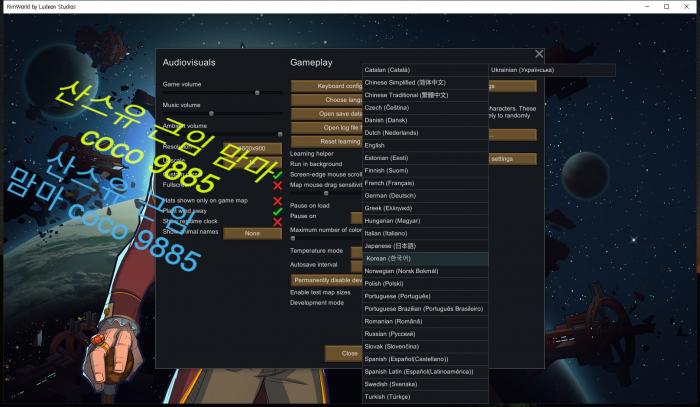Select Finnish (Suomi) language
700x407 pixels.
(x=425, y=170)
